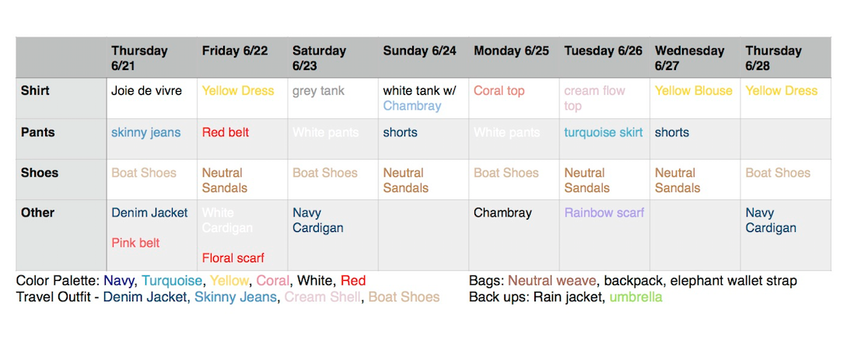Screen dimensions: 868x344
Task: Select the Chambray cell under Monday
Action: pos(513,235)
